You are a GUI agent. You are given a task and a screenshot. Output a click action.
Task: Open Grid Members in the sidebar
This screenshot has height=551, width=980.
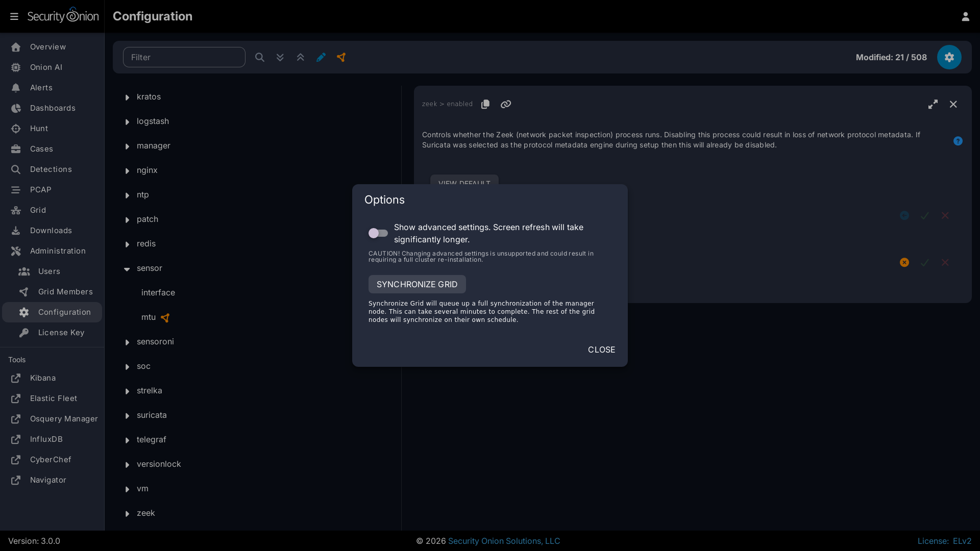point(65,292)
